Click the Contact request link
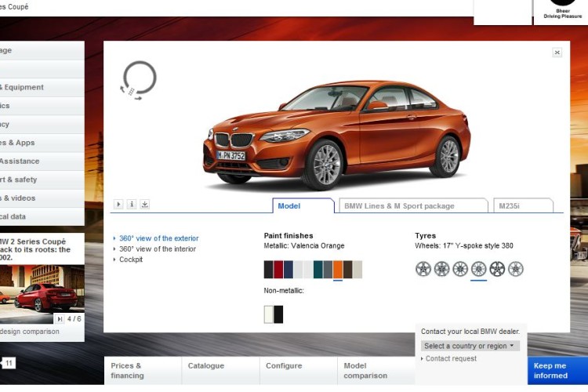 click(x=451, y=358)
